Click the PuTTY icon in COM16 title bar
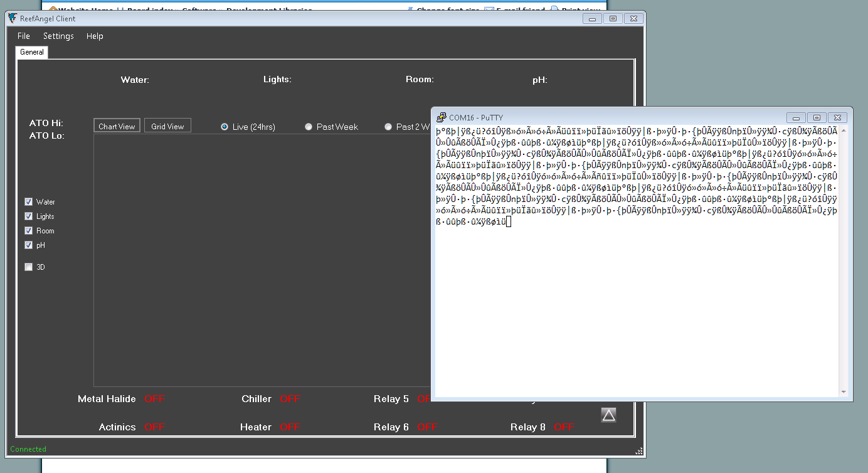 click(442, 117)
